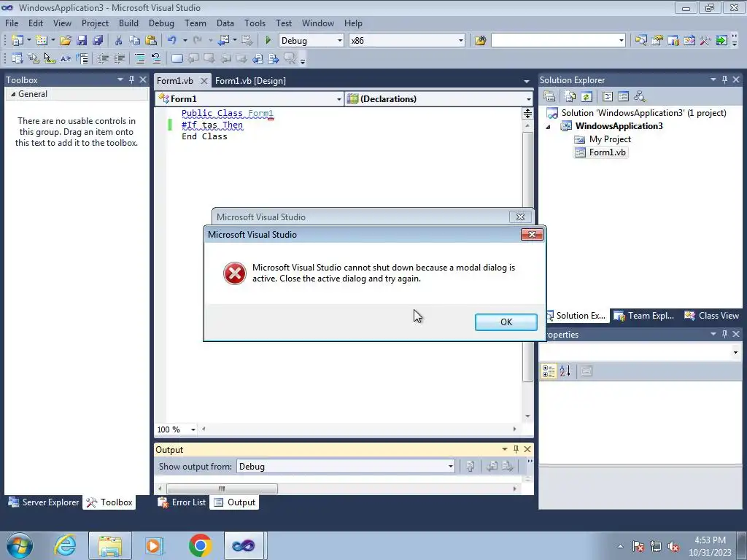Open the Debug menu
747x560 pixels.
[161, 23]
